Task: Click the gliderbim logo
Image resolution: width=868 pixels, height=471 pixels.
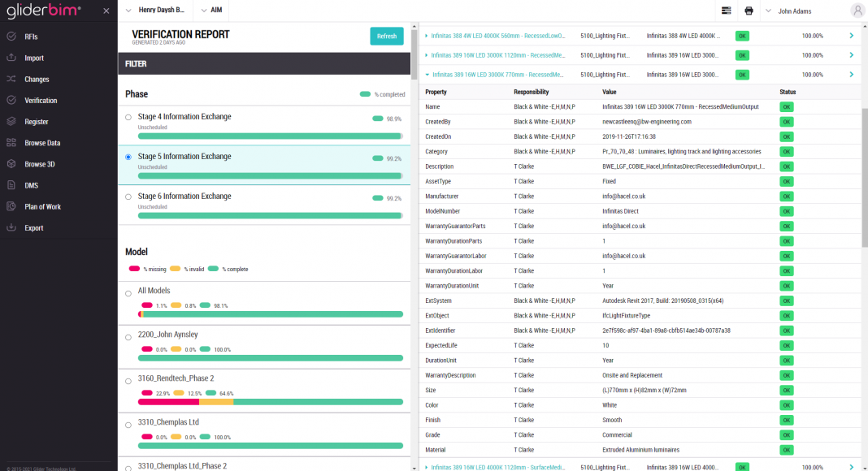Action: pos(44,11)
